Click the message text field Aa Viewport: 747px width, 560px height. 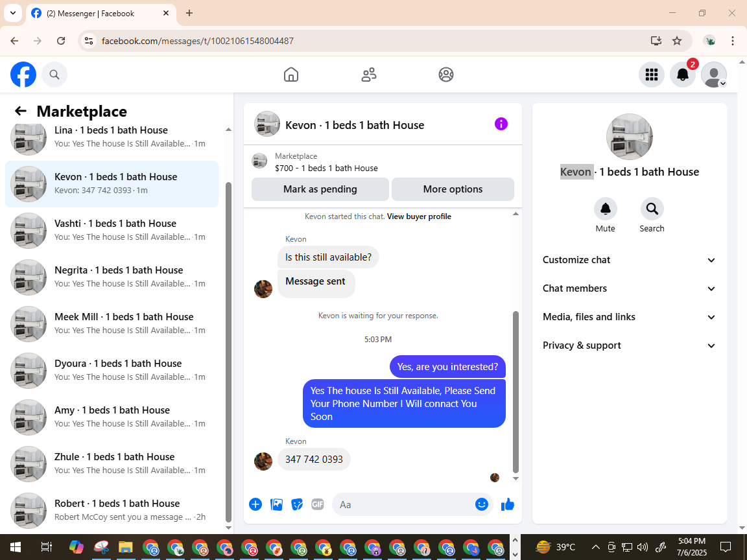click(405, 504)
